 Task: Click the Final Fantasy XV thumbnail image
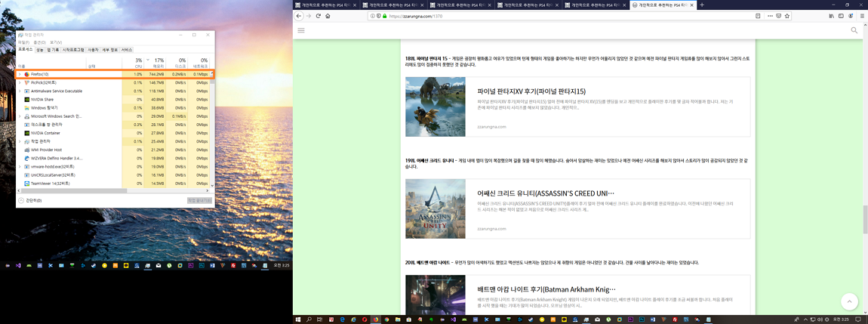click(435, 107)
